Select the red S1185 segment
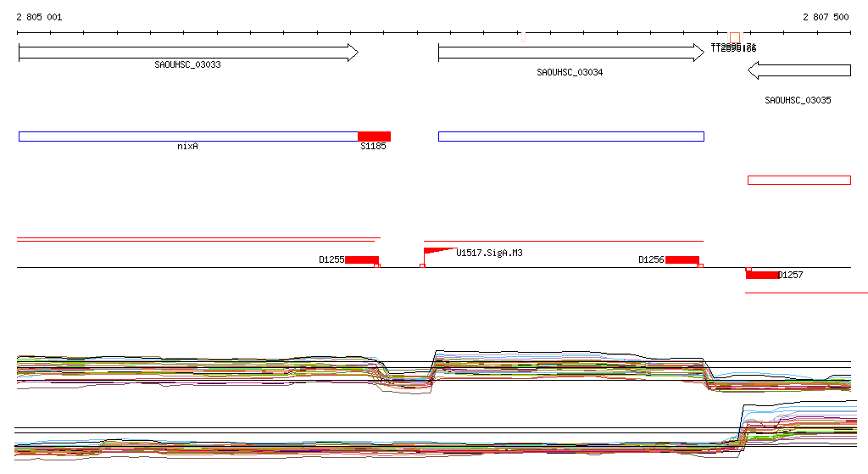This screenshot has width=868, height=474. 374,137
